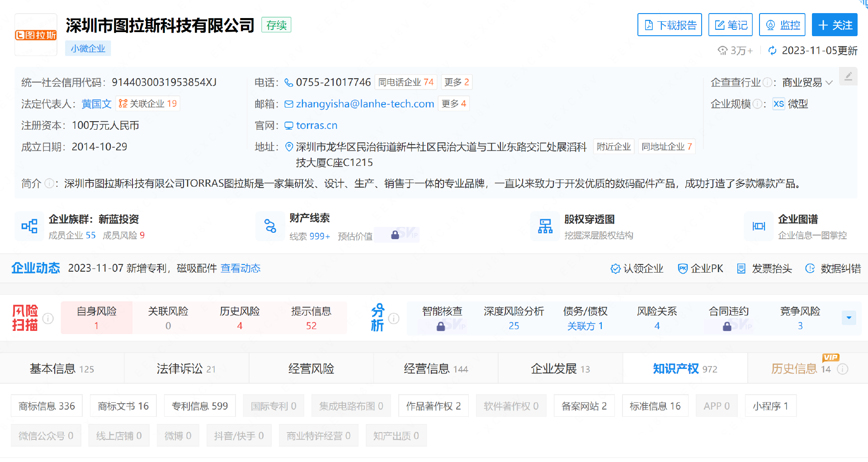Click the headset views icon beside 3万+
This screenshot has width=868, height=462.
tap(722, 51)
